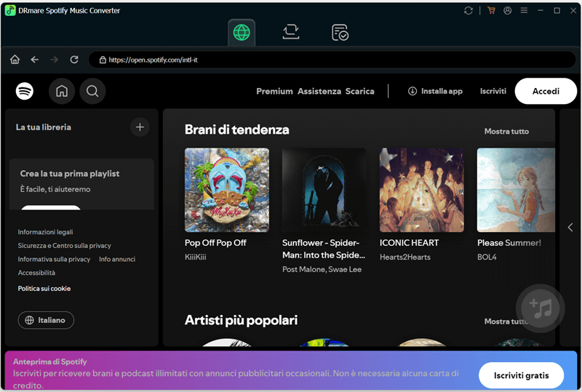Click Brani di tendenza heading
The image size is (582, 392).
[x=237, y=129]
